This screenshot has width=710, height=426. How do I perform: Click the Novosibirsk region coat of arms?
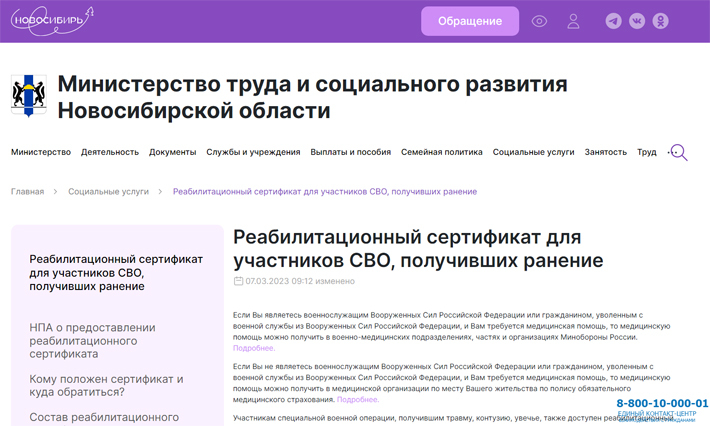coord(28,96)
